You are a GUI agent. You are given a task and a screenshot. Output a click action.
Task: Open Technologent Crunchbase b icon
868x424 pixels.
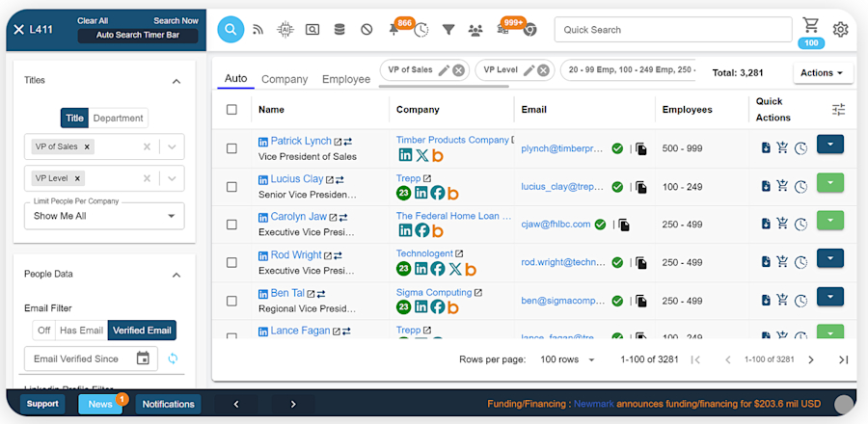pyautogui.click(x=471, y=269)
